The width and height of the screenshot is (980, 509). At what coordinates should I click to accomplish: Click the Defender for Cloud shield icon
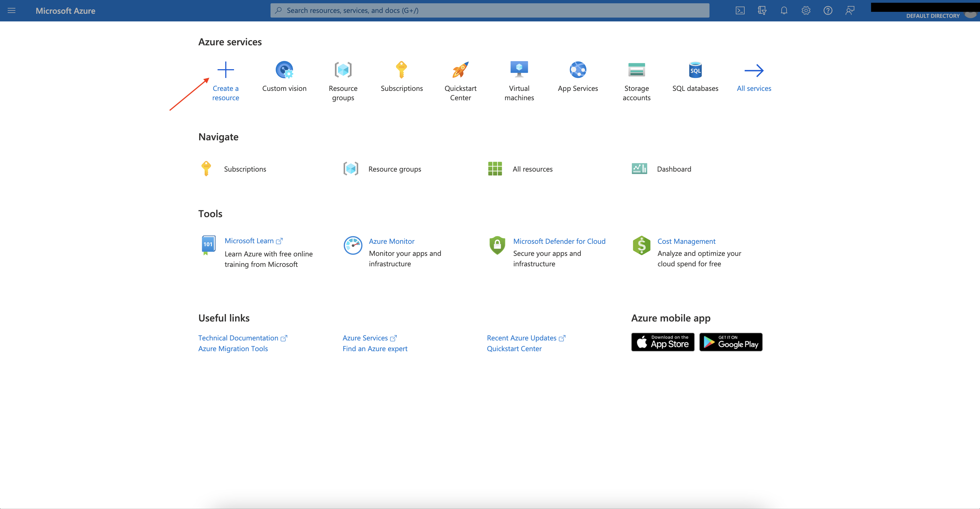click(497, 245)
